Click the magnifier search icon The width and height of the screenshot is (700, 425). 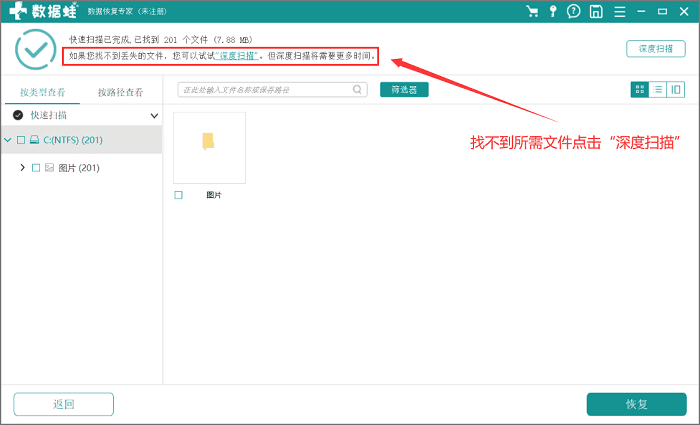pos(357,89)
